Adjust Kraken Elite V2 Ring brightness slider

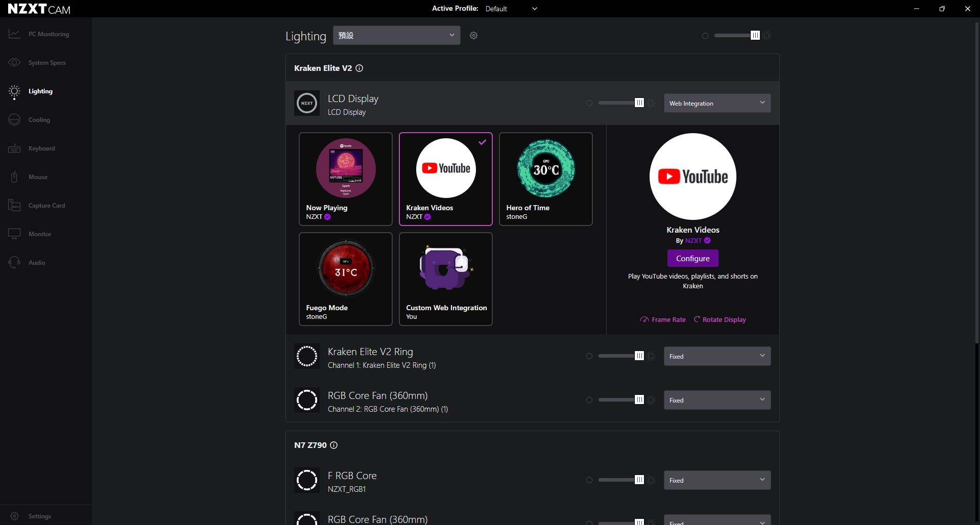[x=620, y=356]
